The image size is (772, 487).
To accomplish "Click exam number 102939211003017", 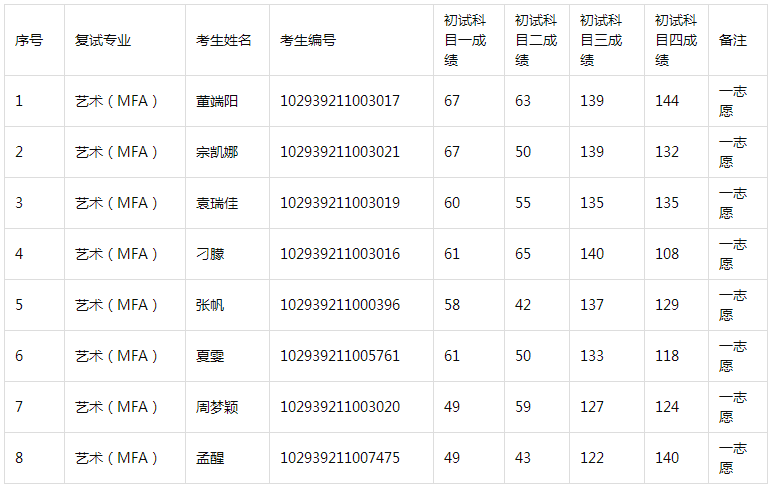I will coord(340,101).
